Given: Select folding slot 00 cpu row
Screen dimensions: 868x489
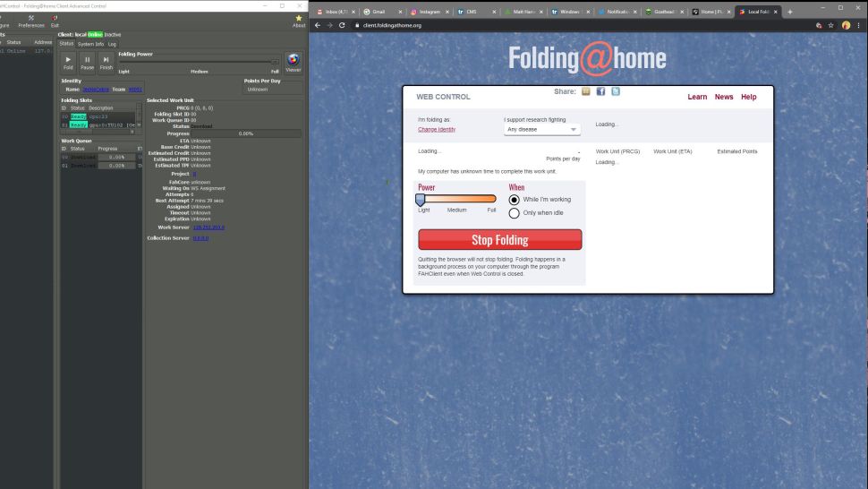Looking at the screenshot, I should [98, 116].
